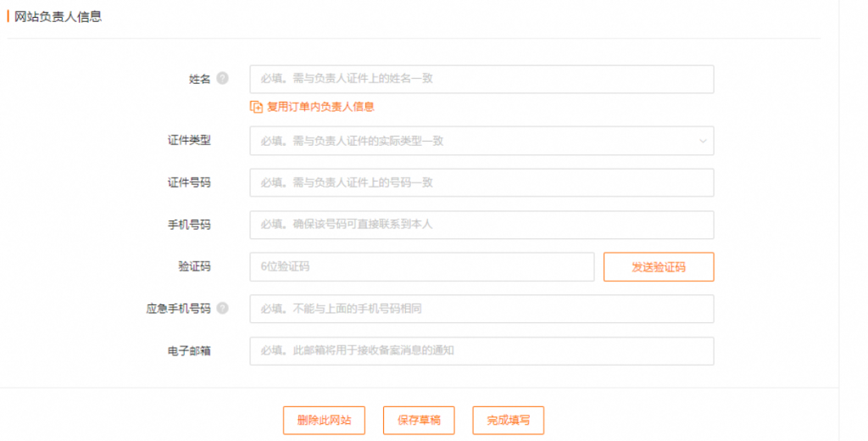The width and height of the screenshot is (868, 441).
Task: Click the 验证码 field label
Action: (x=194, y=266)
